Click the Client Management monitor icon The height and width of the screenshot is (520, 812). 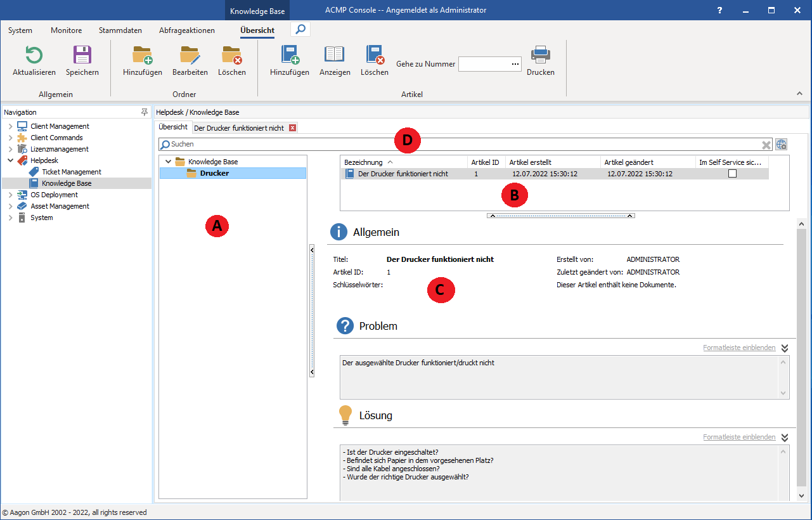[22, 126]
